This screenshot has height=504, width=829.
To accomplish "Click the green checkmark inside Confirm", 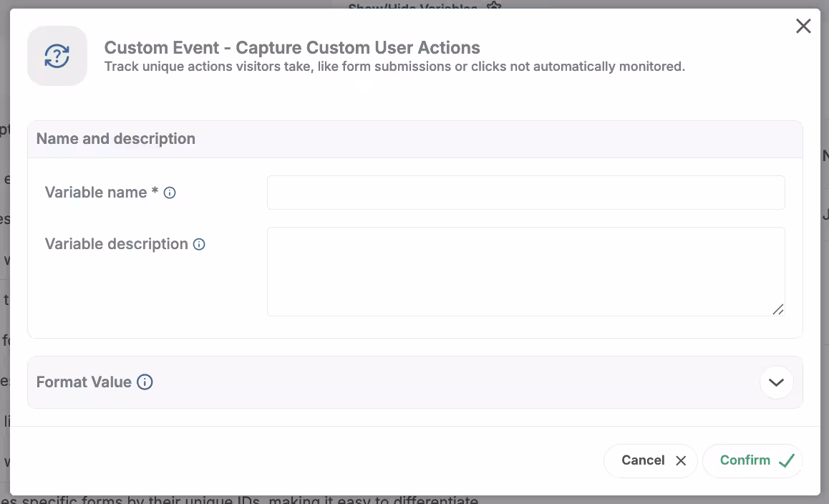I will point(786,460).
